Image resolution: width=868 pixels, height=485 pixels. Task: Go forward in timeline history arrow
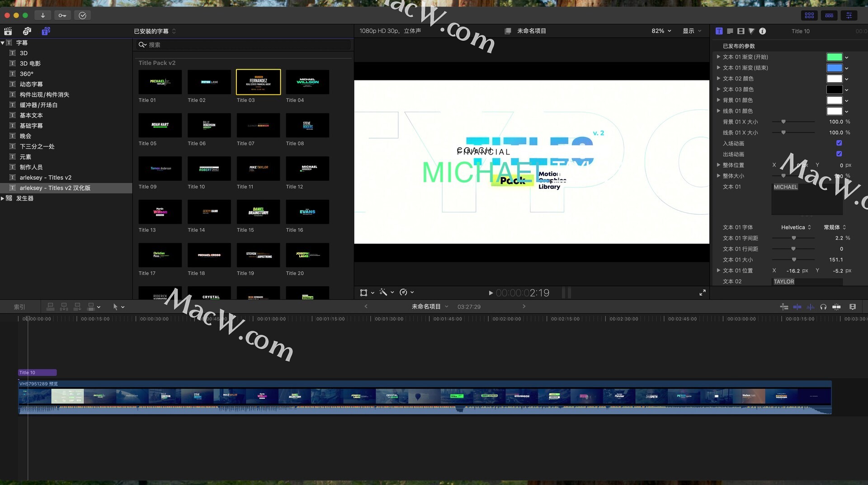[524, 306]
